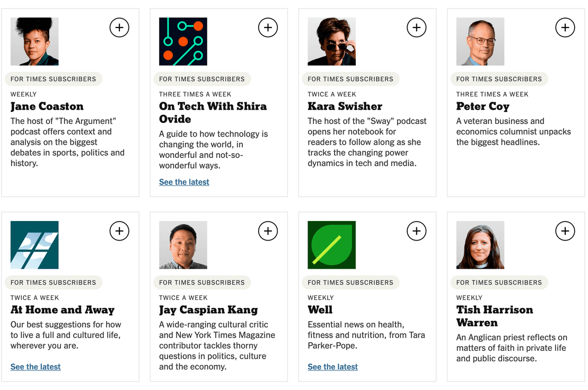The image size is (588, 390).
Task: Add Peter Coy newsletter via plus icon
Action: point(565,28)
